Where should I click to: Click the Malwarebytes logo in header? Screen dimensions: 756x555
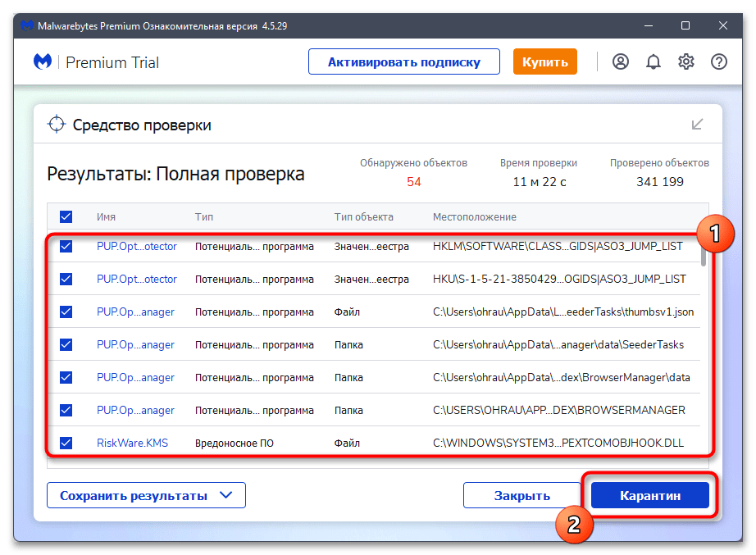tap(43, 61)
